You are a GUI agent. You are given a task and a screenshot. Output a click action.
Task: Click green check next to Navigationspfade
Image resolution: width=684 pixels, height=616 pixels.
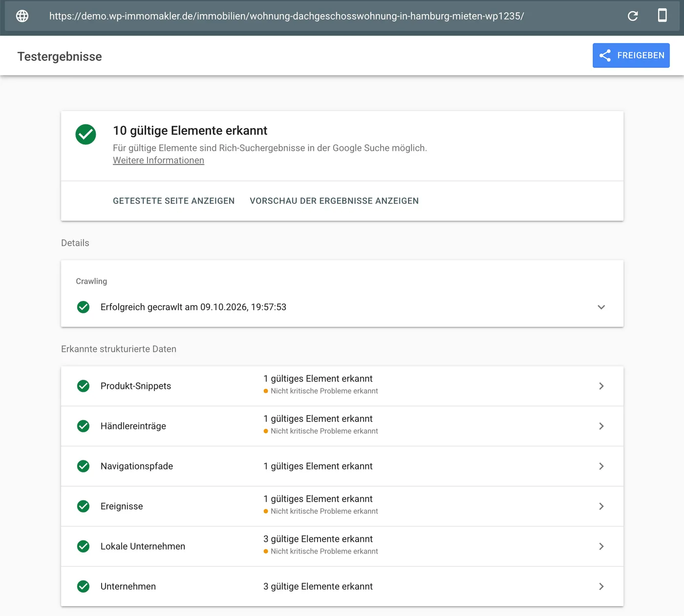[84, 466]
